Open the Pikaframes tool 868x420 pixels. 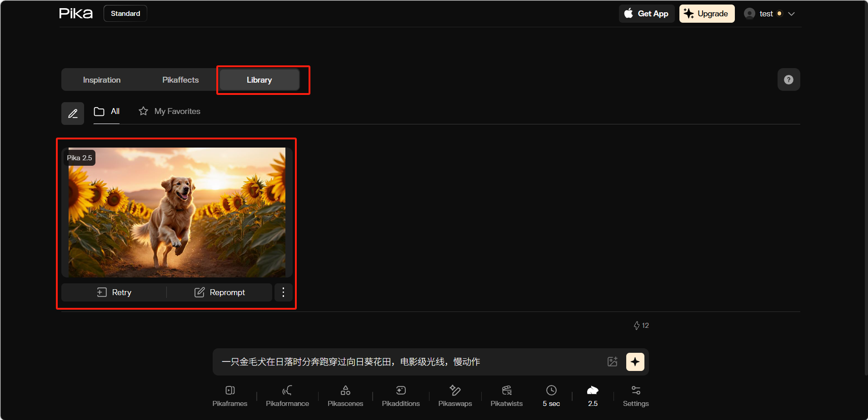230,395
